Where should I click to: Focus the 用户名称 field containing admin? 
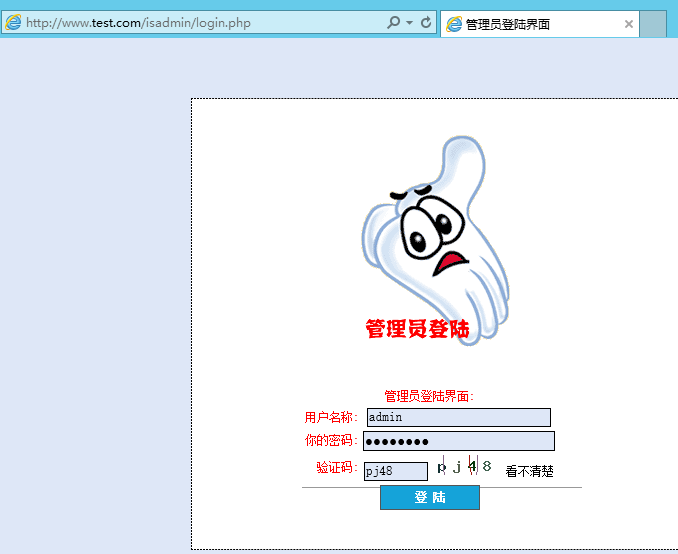pyautogui.click(x=458, y=417)
